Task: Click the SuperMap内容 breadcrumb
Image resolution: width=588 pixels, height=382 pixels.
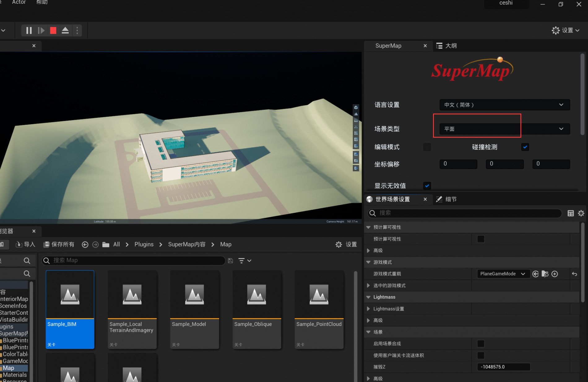Action: tap(187, 244)
